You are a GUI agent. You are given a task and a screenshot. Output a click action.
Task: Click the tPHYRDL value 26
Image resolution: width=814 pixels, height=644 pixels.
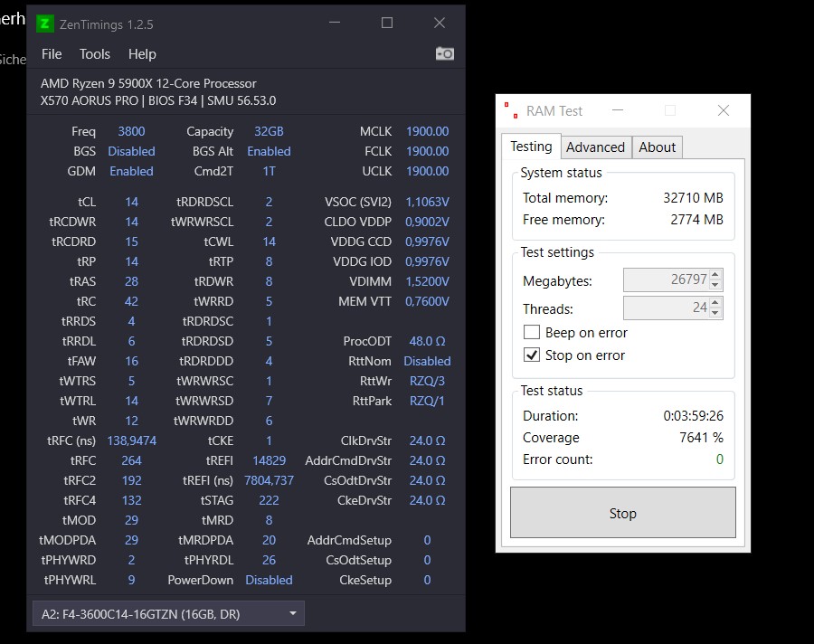pyautogui.click(x=269, y=560)
